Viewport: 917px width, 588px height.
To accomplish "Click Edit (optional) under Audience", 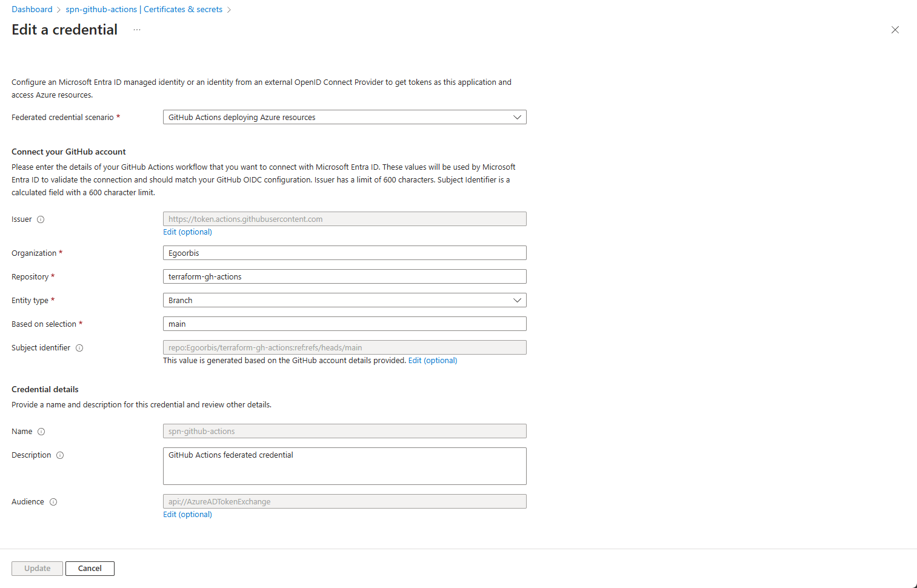I will point(187,515).
